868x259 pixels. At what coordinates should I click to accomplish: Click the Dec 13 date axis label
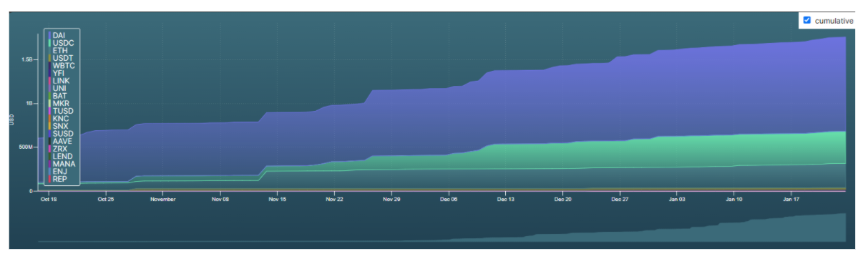pyautogui.click(x=505, y=200)
